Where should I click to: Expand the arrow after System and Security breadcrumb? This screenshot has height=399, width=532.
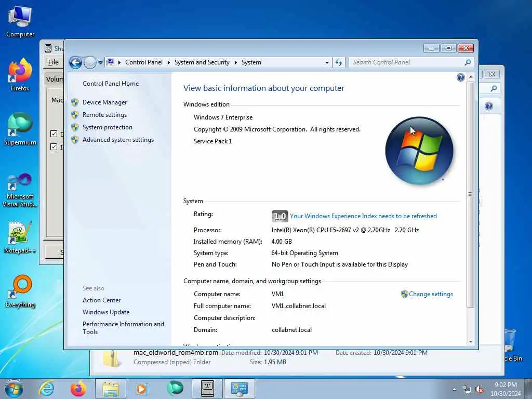pyautogui.click(x=235, y=62)
